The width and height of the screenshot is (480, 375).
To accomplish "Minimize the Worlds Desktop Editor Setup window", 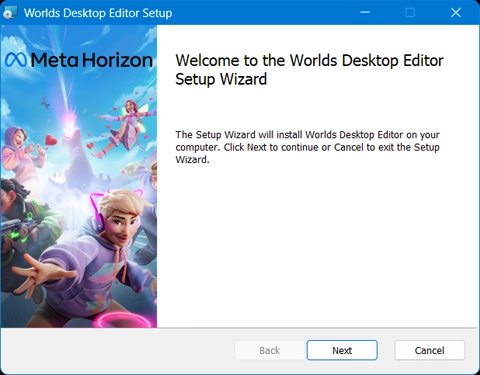I will (365, 13).
